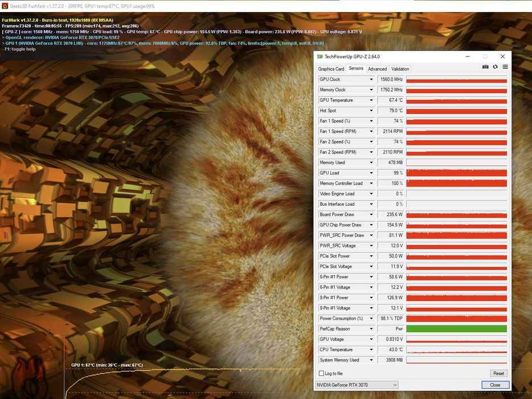
Task: Open the GPU Temperature sensor dropdown
Action: coord(371,100)
